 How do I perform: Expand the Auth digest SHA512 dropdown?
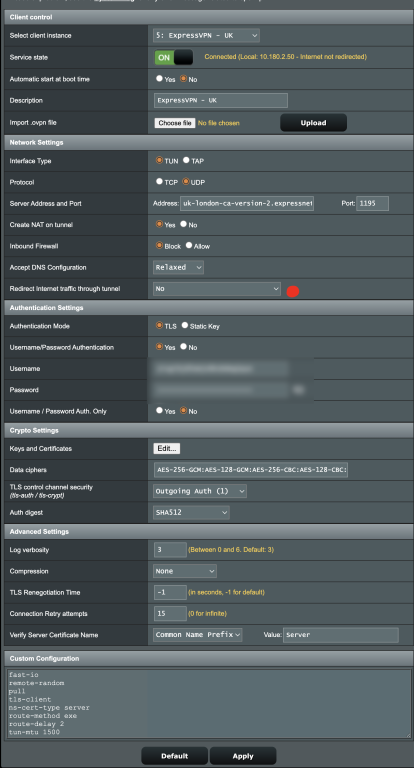click(191, 512)
